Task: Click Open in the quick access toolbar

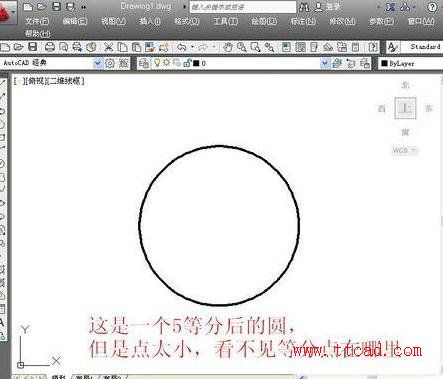Action: click(42, 7)
